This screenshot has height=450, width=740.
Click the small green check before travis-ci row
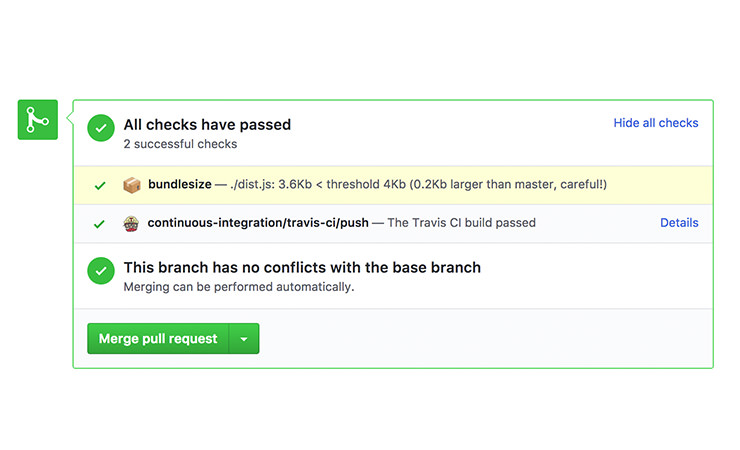pos(100,224)
